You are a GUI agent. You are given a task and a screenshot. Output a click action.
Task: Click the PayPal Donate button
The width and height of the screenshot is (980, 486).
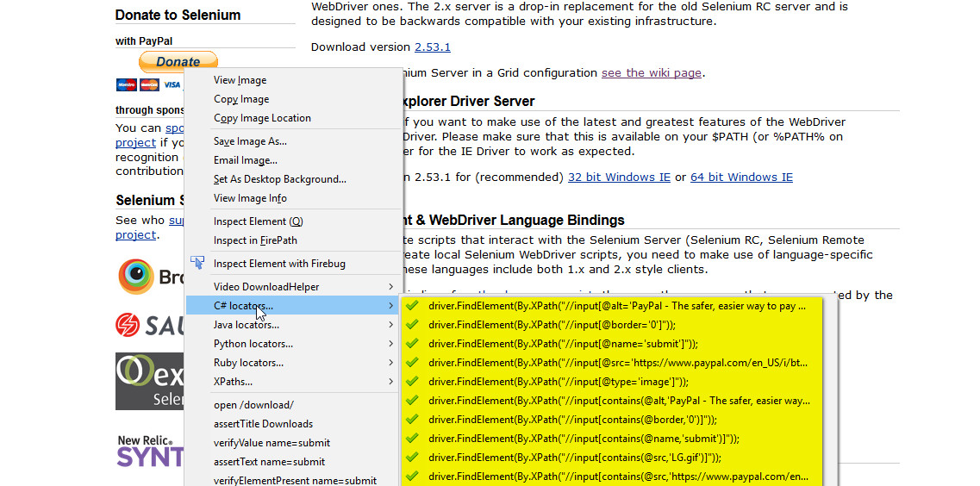178,61
